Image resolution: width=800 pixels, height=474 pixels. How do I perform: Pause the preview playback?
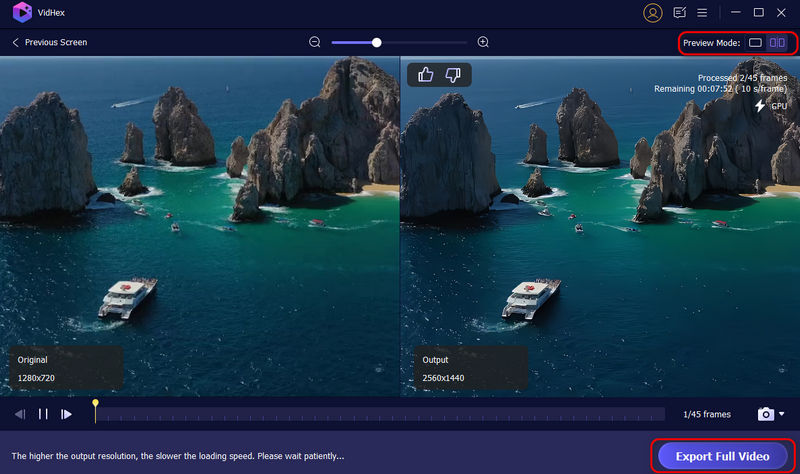(x=43, y=414)
